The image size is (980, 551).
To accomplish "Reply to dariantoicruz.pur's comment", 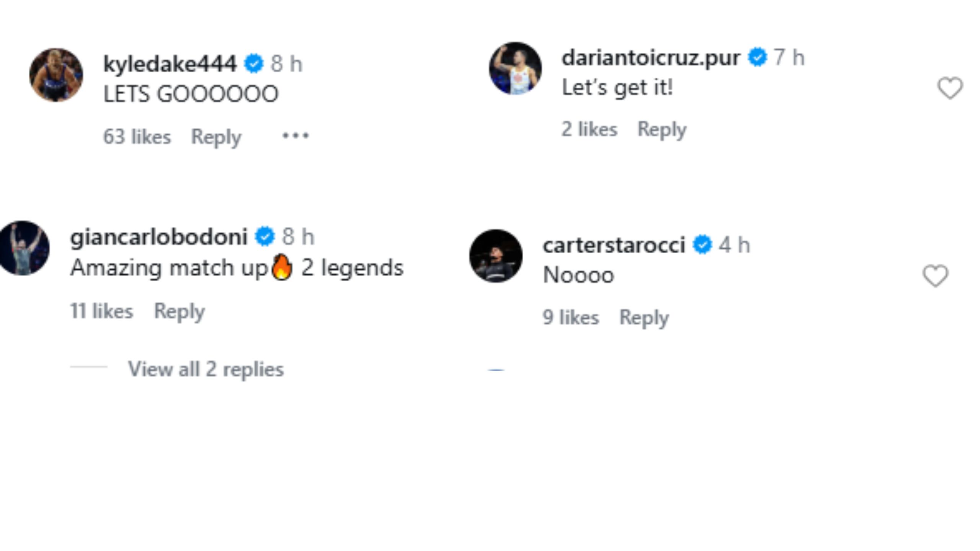I will point(662,129).
